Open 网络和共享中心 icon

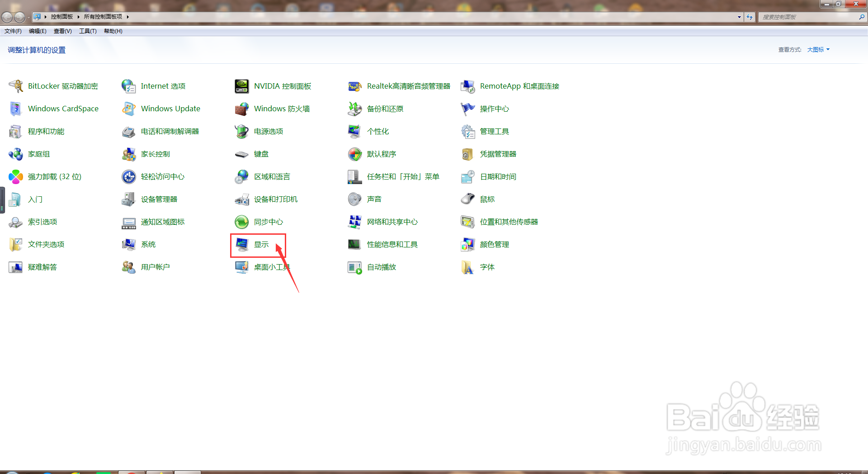(x=355, y=222)
